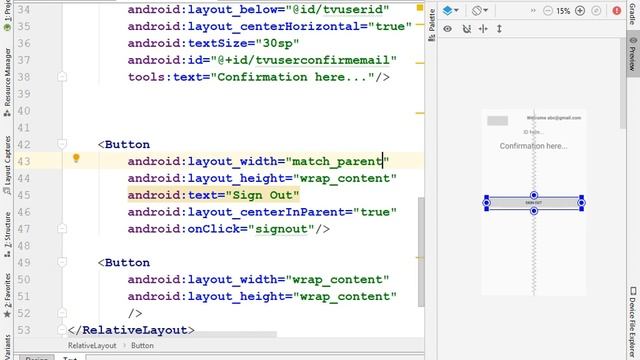
Task: Click the left constraint handle of selected button
Action: [486, 202]
